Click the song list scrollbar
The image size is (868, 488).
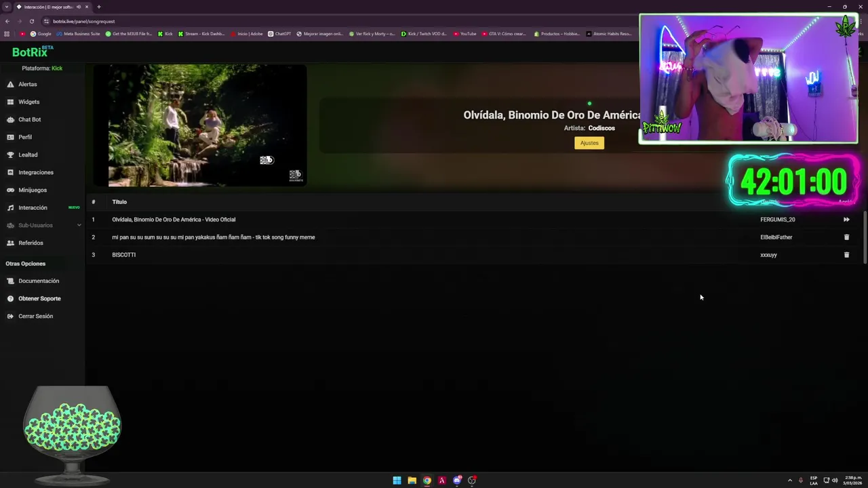(x=865, y=237)
